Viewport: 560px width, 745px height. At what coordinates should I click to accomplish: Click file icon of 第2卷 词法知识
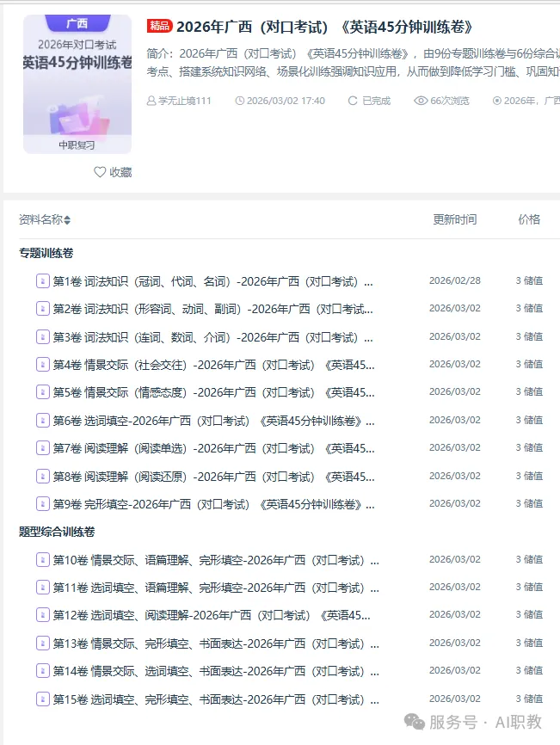point(43,309)
